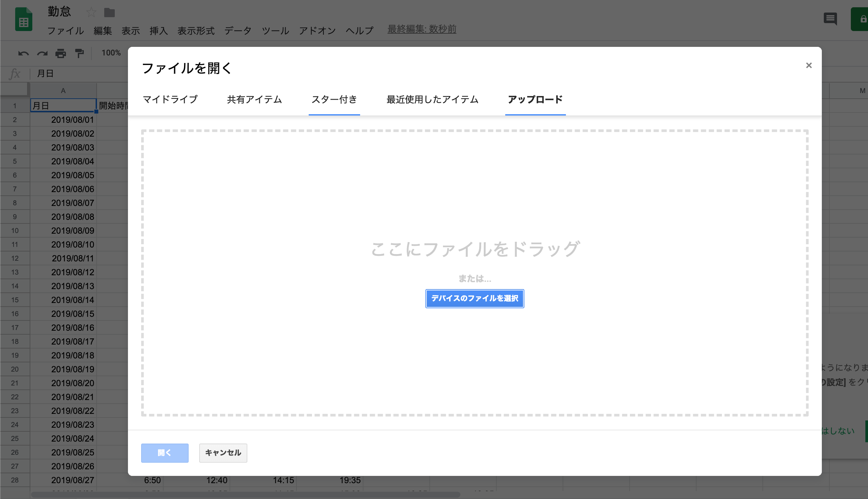Open the 最終編集 version history link
Viewport: 868px width, 499px height.
point(421,29)
